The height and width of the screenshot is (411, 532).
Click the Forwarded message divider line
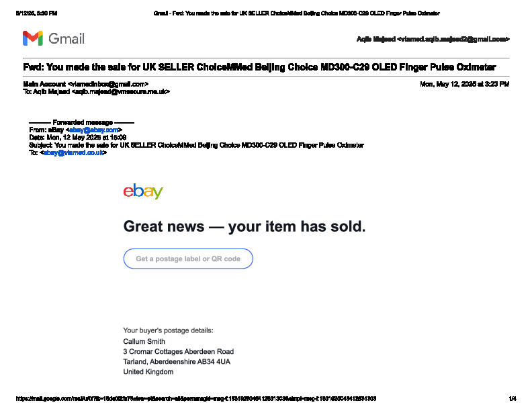click(82, 122)
